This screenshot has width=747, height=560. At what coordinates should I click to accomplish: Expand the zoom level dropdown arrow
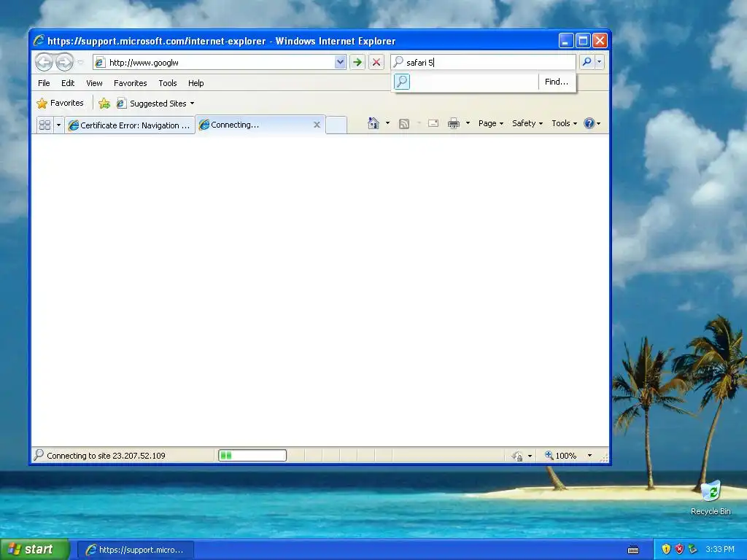589,456
